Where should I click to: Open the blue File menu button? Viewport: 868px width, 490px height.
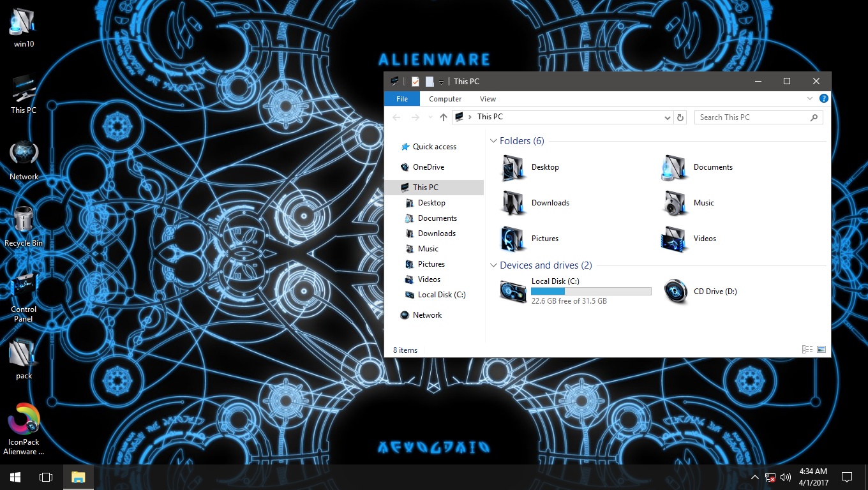401,99
